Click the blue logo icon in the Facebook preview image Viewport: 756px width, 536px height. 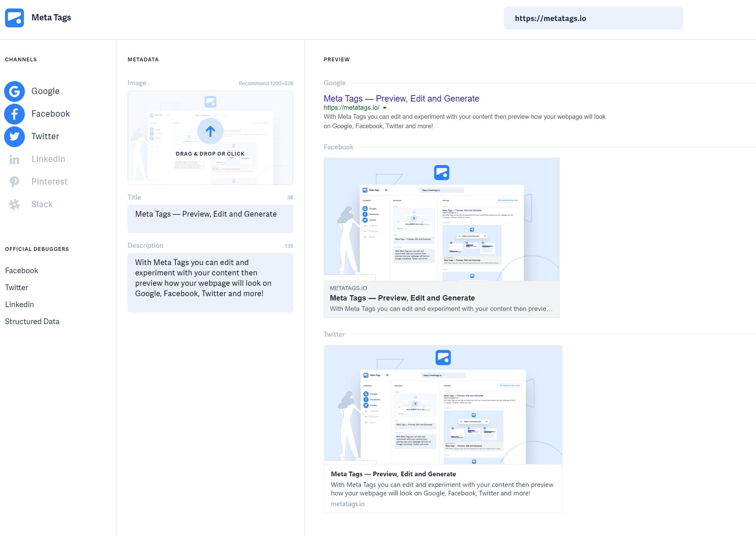(442, 173)
